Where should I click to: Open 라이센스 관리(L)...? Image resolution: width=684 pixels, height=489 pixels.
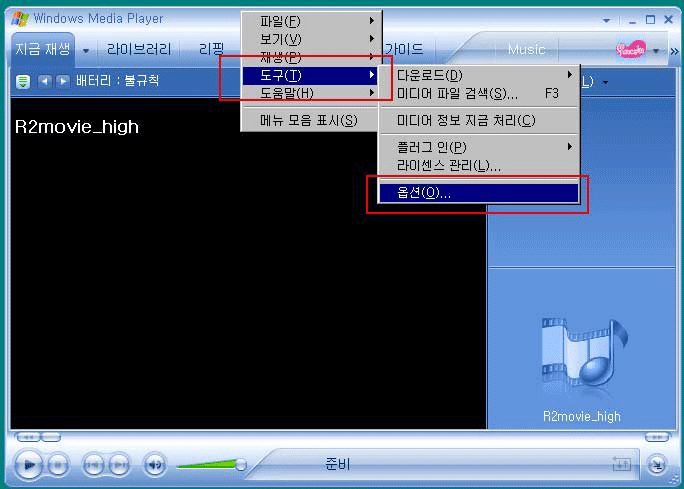480,165
